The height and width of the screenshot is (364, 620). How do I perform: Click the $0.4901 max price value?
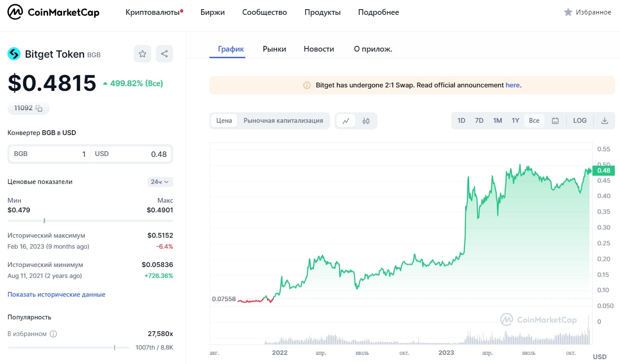[160, 210]
